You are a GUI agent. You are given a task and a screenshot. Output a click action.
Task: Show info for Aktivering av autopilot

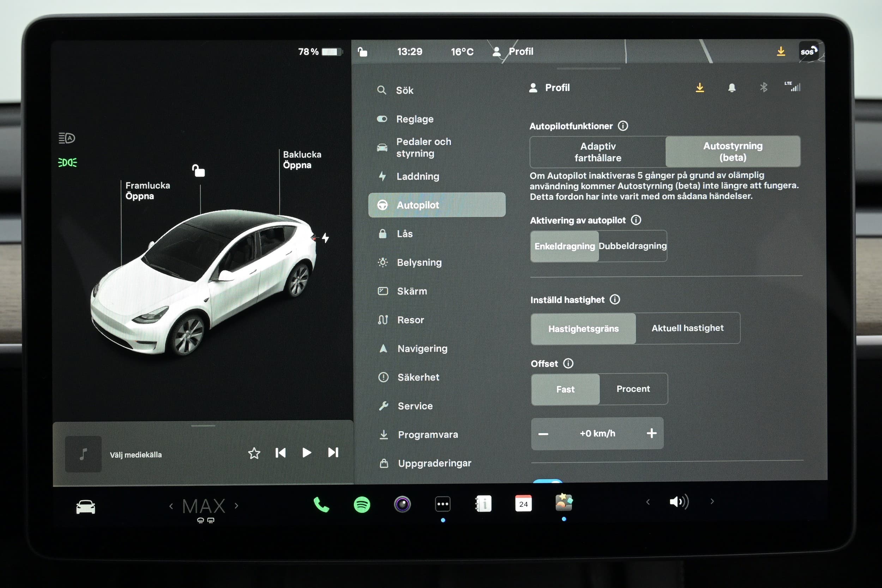636,220
